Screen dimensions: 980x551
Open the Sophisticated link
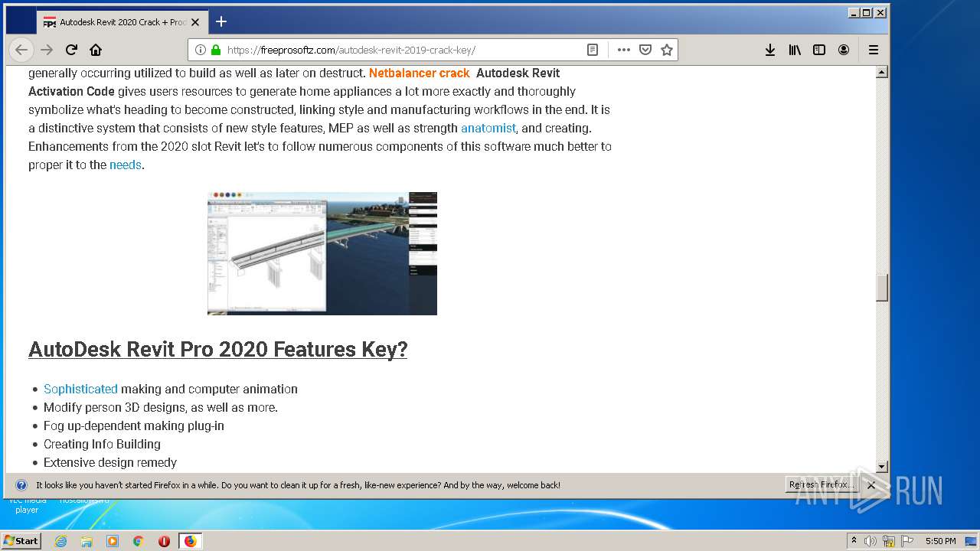(80, 390)
